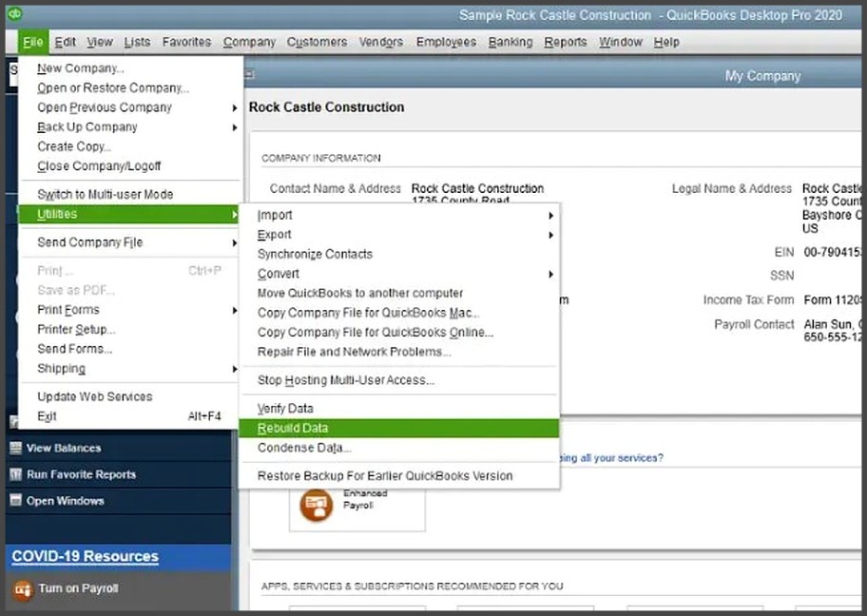This screenshot has width=867, height=616.
Task: Open the Vendors menu
Action: (x=381, y=42)
